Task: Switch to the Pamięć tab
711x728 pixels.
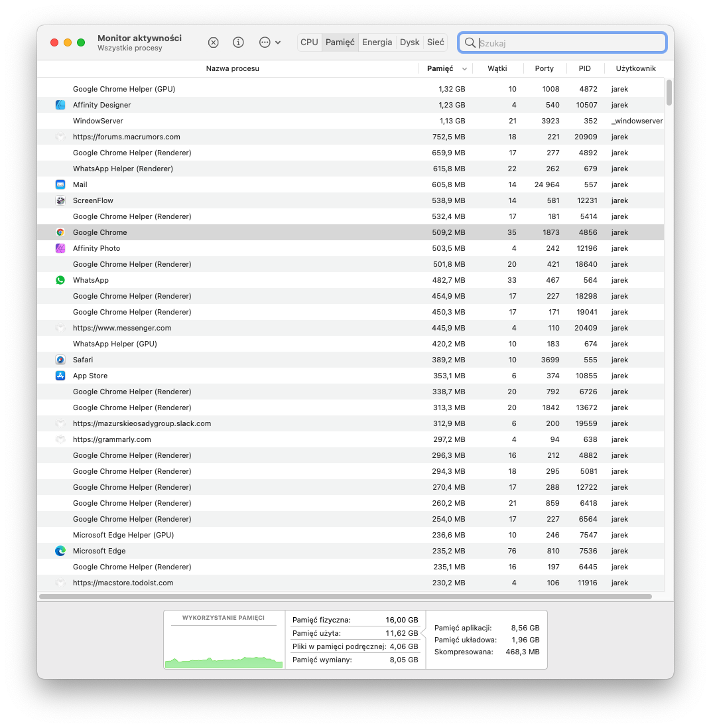Action: tap(340, 42)
